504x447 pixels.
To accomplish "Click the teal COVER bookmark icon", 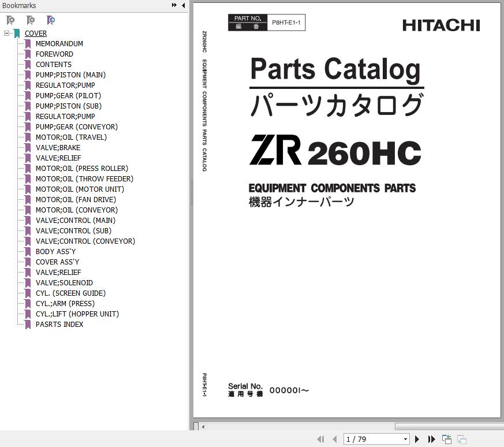I will [17, 33].
